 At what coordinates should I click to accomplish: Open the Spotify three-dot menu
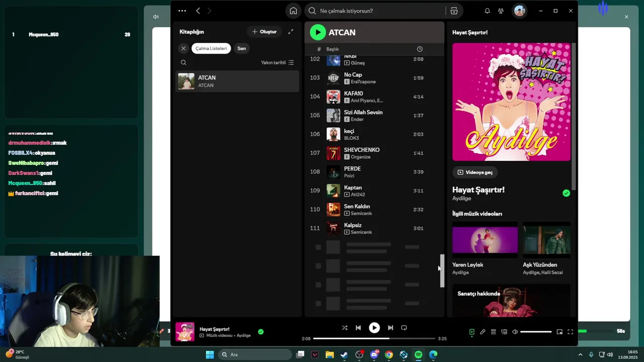(x=182, y=11)
